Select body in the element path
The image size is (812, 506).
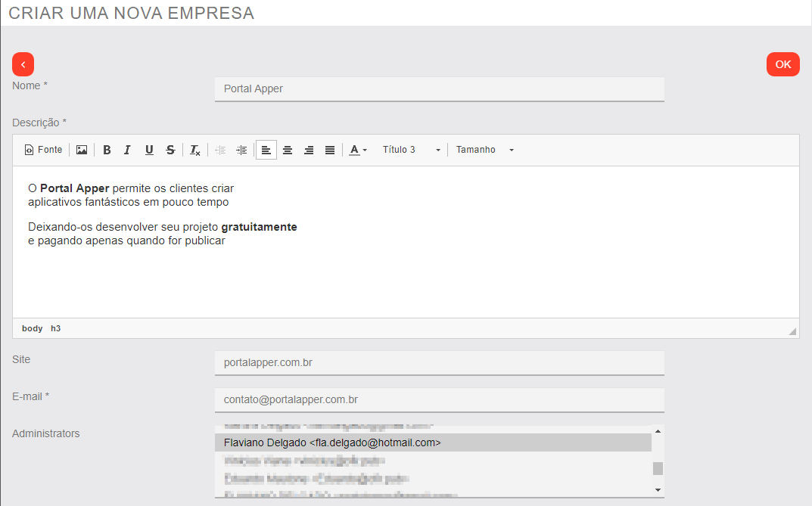(32, 328)
